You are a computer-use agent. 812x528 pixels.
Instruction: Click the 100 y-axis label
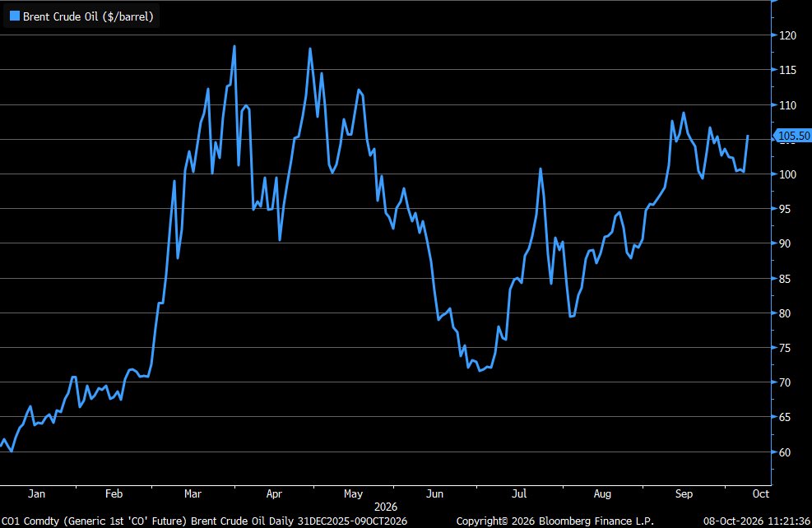(787, 174)
